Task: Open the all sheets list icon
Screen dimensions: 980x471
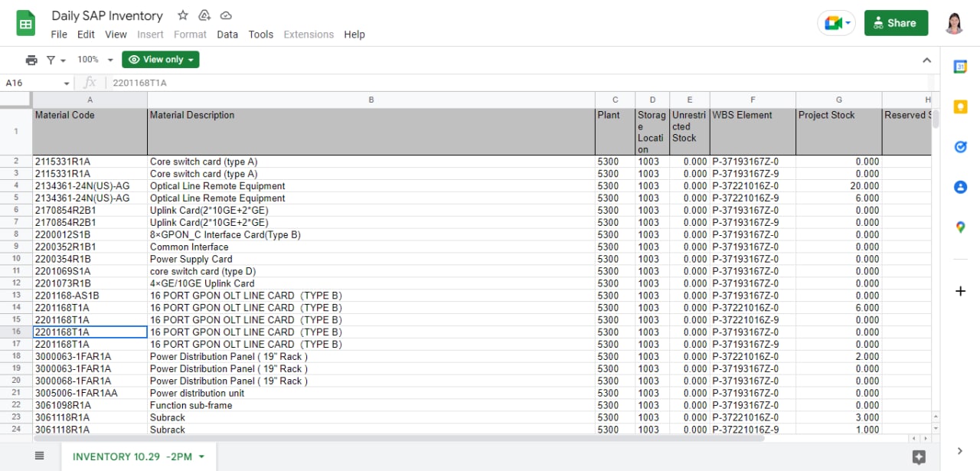Action: click(x=40, y=456)
